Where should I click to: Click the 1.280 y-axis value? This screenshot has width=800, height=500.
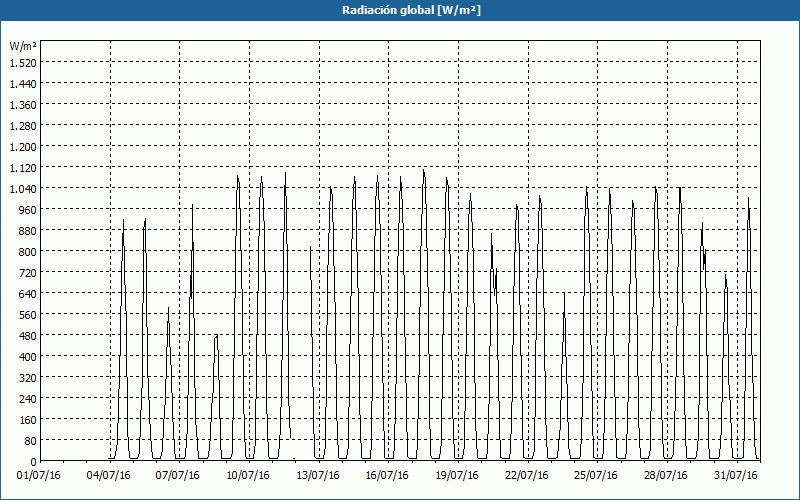23,126
